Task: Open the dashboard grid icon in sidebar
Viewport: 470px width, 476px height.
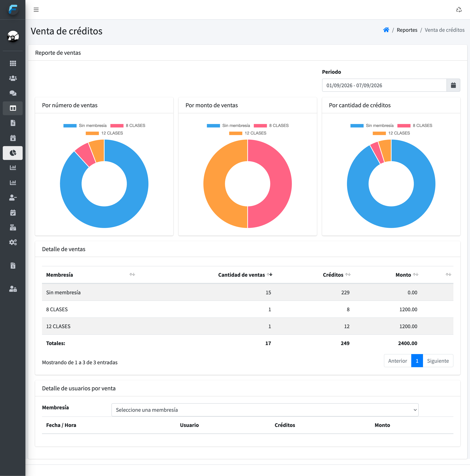Action: point(13,63)
